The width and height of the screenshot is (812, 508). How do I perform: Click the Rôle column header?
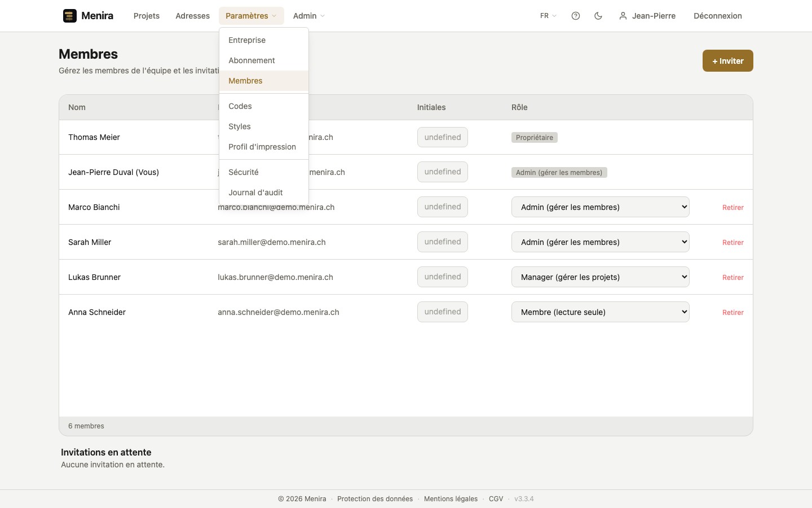click(x=519, y=107)
